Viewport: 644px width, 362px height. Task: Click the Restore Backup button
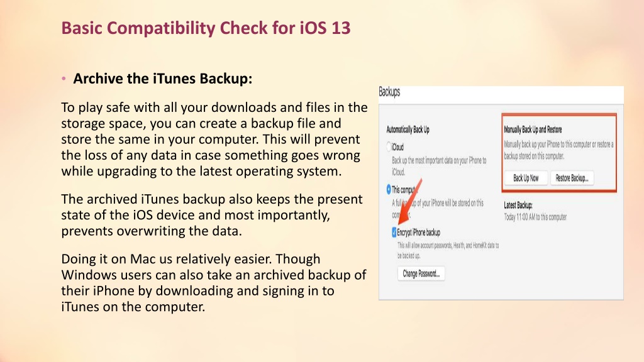click(572, 178)
